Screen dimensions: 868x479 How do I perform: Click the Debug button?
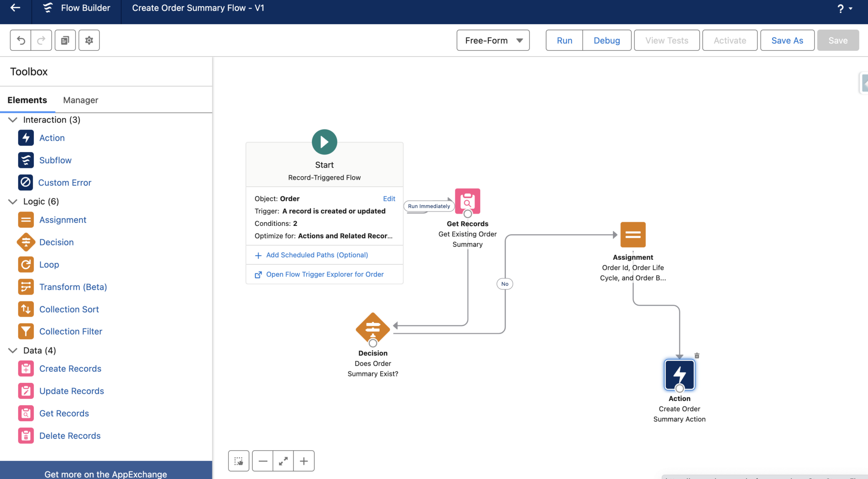point(606,40)
